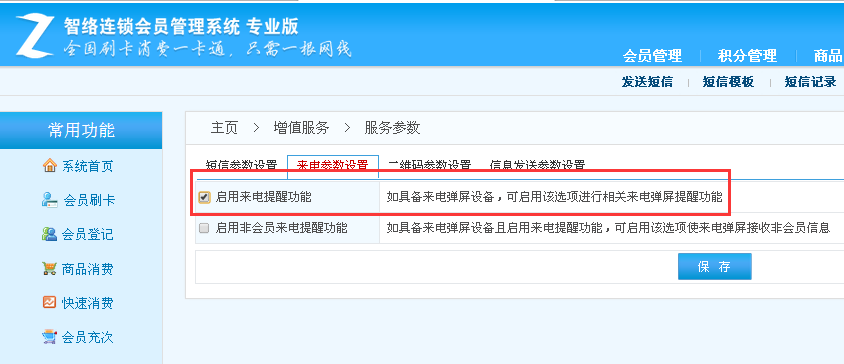This screenshot has height=364, width=844.
Task: Click the 常用功能 sidebar header
Action: (x=81, y=130)
